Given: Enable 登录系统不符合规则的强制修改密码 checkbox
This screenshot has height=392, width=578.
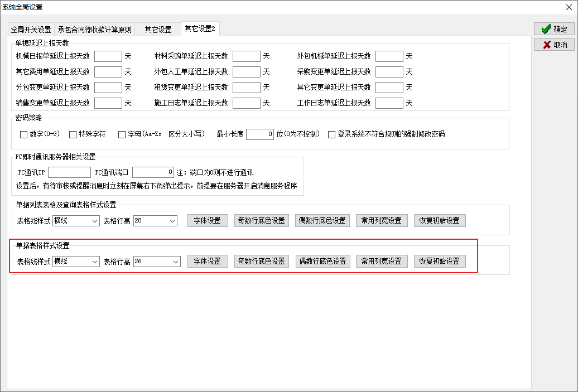Looking at the screenshot, I should [x=331, y=134].
